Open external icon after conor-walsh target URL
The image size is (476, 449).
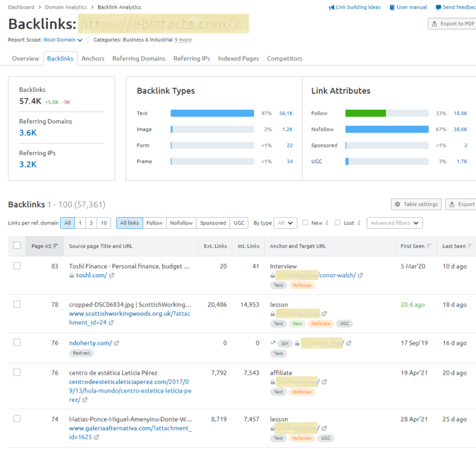360,275
